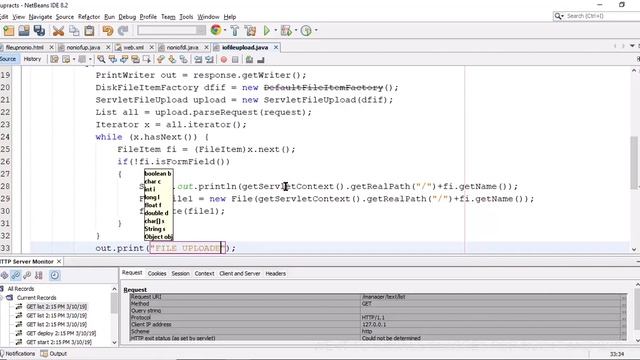Switch to the web.xml editor tab
Viewport: 640px width, 360px height.
pos(133,47)
